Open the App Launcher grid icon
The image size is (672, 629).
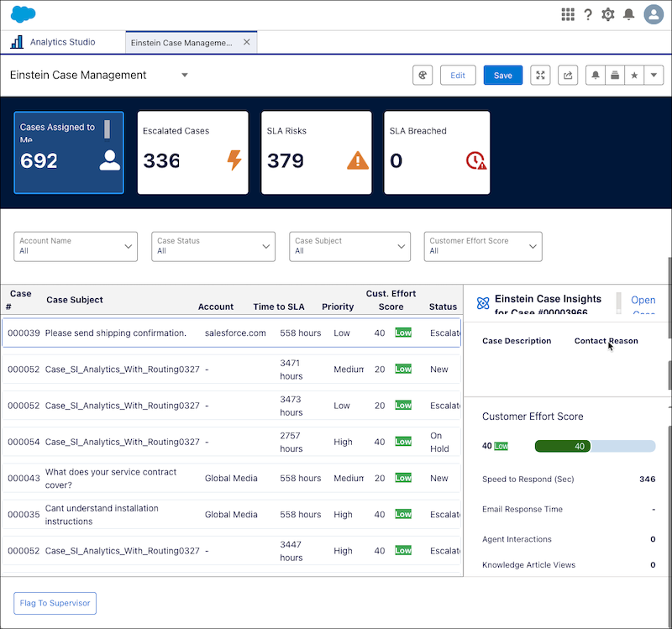568,14
